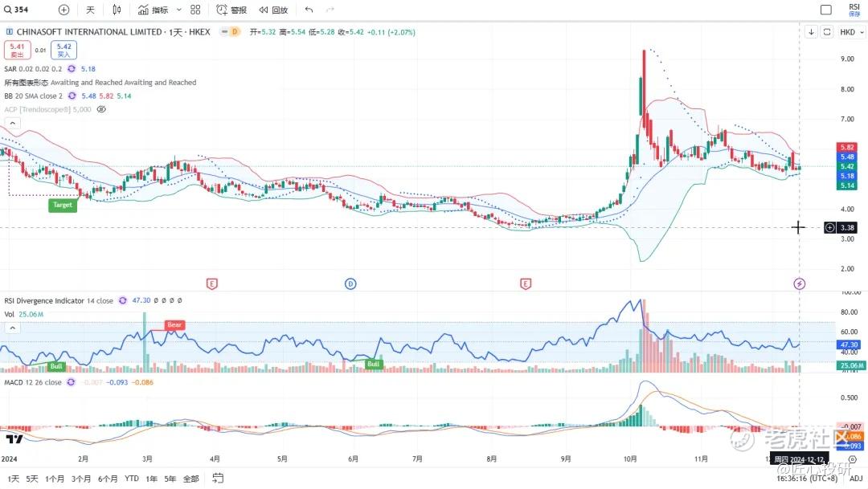Click the 47.30 RSI value label

pos(849,344)
